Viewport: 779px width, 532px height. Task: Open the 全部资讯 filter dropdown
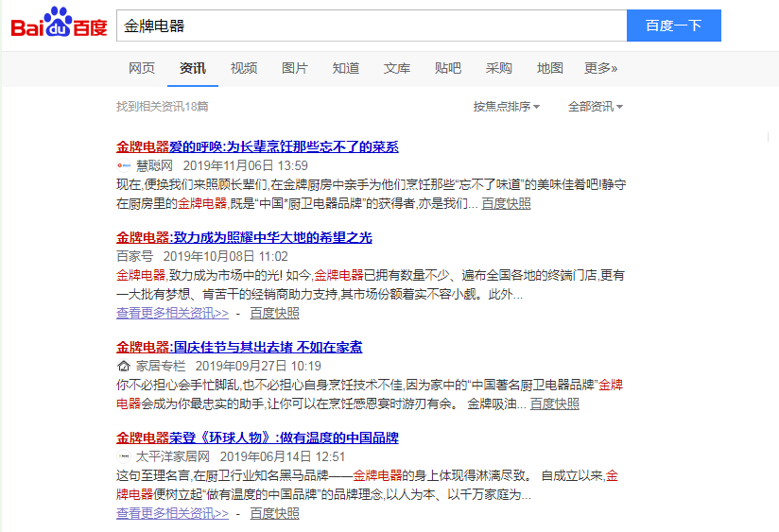(596, 106)
